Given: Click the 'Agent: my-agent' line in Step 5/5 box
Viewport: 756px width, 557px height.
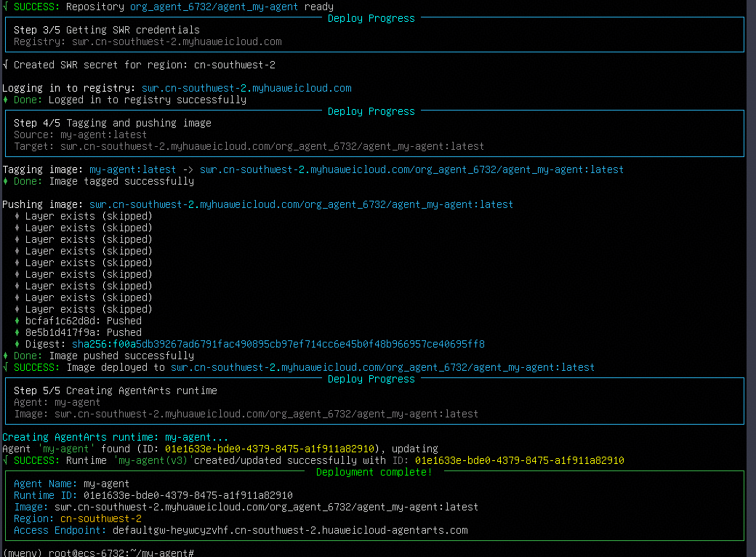Looking at the screenshot, I should [x=57, y=403].
